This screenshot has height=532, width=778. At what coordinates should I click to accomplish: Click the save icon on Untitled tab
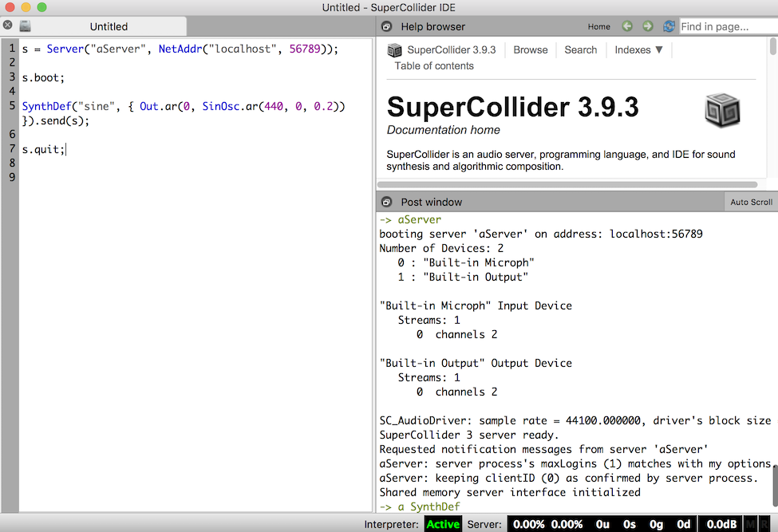click(26, 26)
